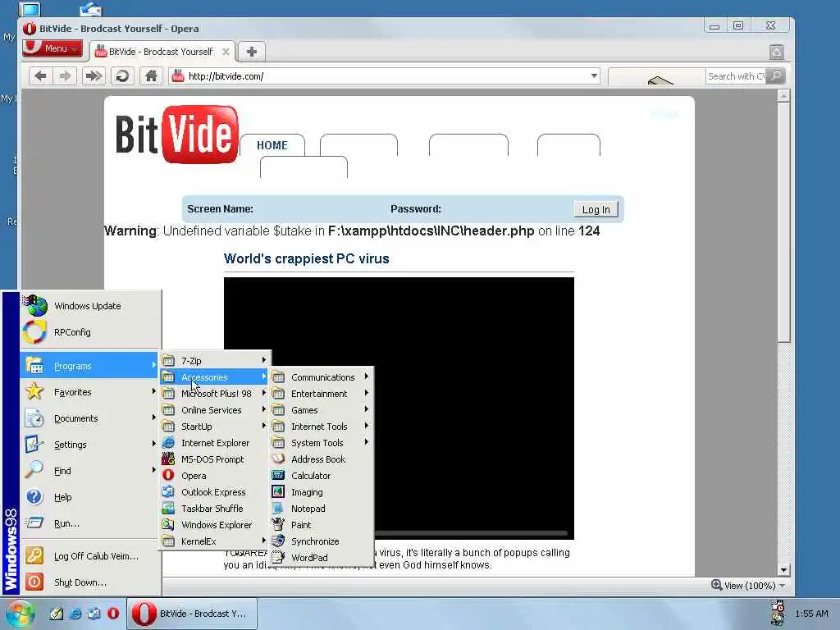Open the Entertainment submenu
The width and height of the screenshot is (840, 630).
[322, 394]
